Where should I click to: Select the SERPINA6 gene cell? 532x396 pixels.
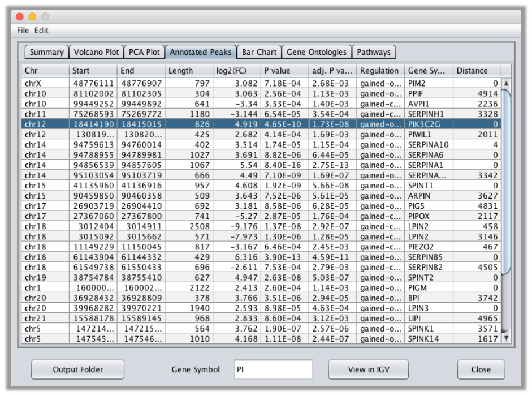click(x=429, y=155)
